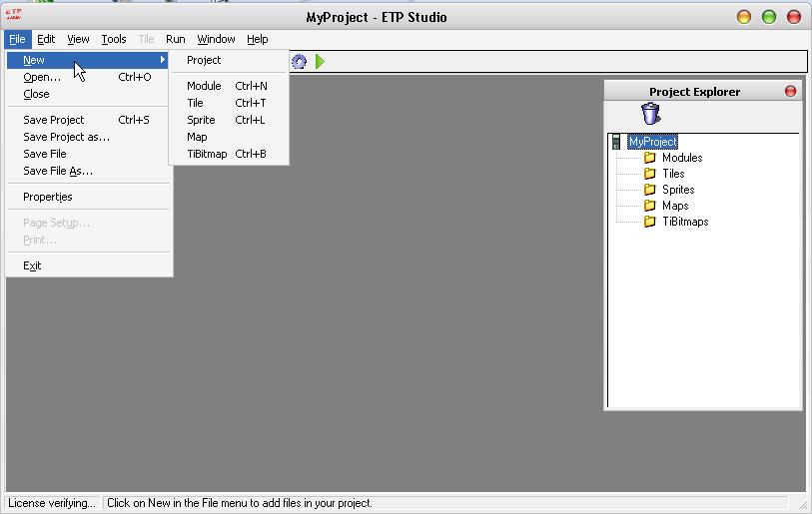Screen dimensions: 812x514
Task: Click the gear build icon in toolbar
Action: coord(299,62)
